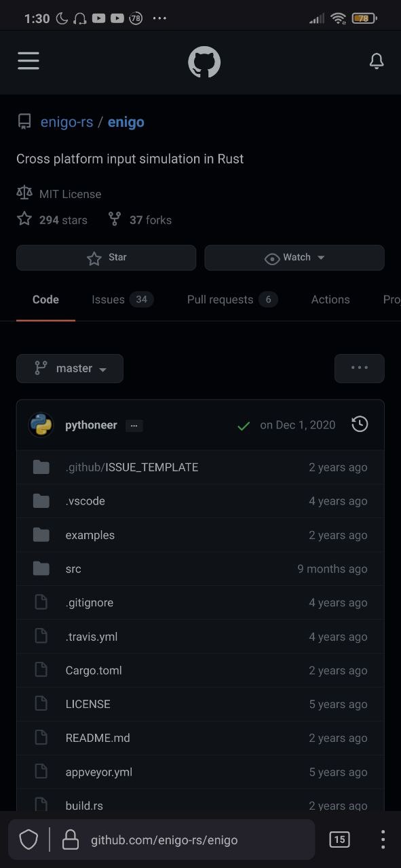This screenshot has height=868, width=401.
Task: Open the browser three-dot menu
Action: [x=383, y=840]
